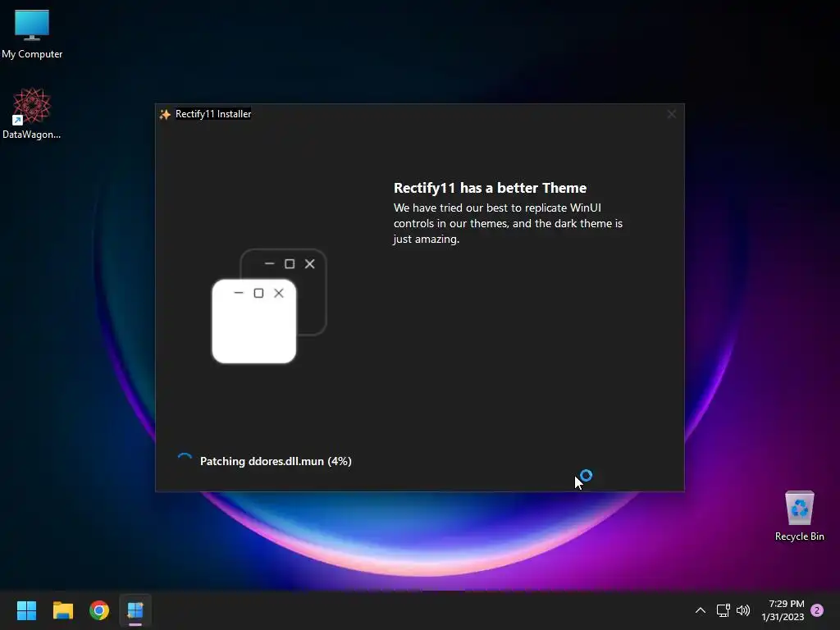Open File Explorer from the taskbar
840x630 pixels.
point(62,610)
